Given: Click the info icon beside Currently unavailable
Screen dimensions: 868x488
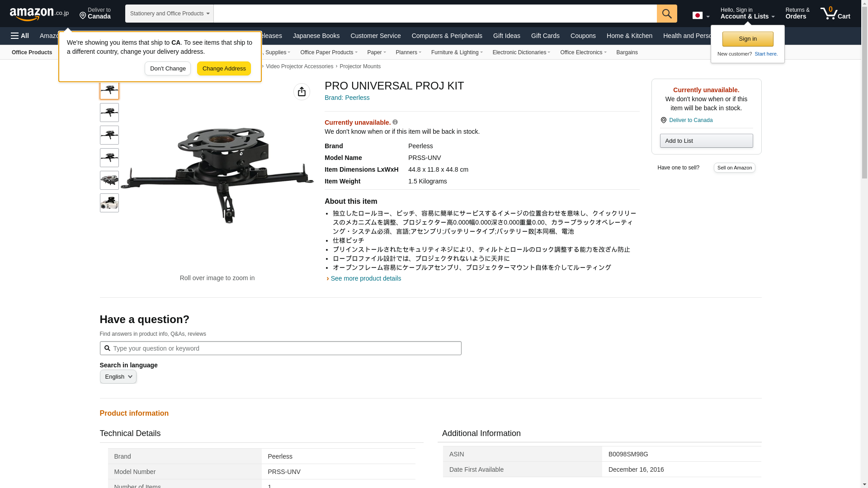Looking at the screenshot, I should coord(395,122).
